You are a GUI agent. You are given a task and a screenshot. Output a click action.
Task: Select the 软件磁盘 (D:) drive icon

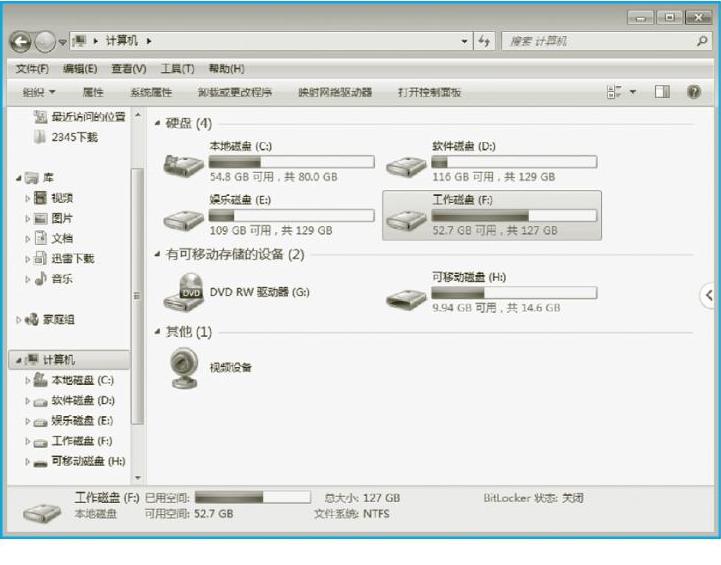coord(406,166)
